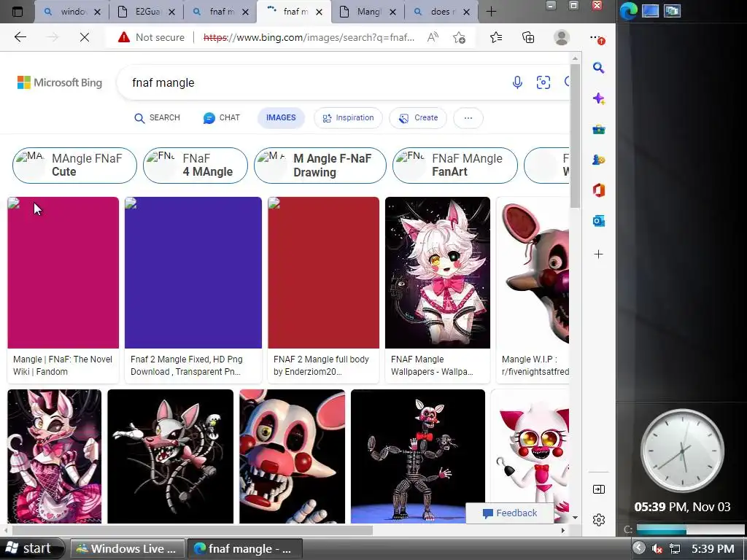
Task: Start voice search with the microphone icon
Action: (517, 82)
